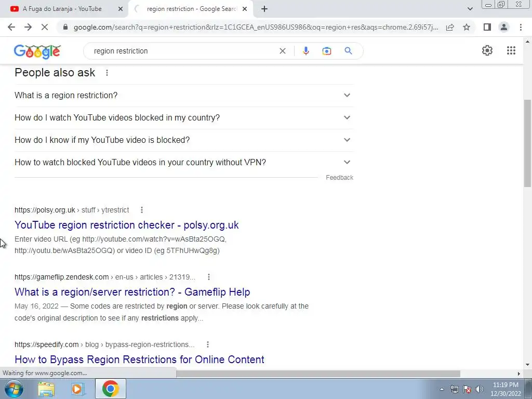Image resolution: width=532 pixels, height=399 pixels.
Task: Open Google quick settings gear
Action: pyautogui.click(x=487, y=50)
